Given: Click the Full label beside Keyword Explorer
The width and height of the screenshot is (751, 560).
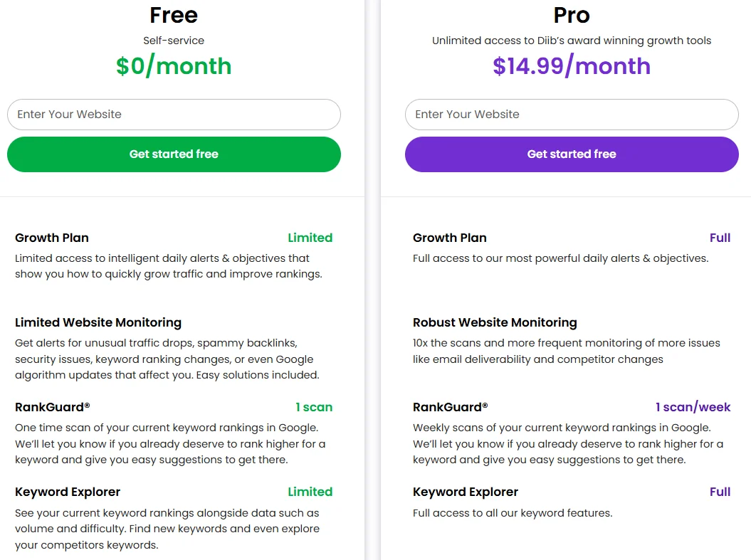Looking at the screenshot, I should click(720, 492).
